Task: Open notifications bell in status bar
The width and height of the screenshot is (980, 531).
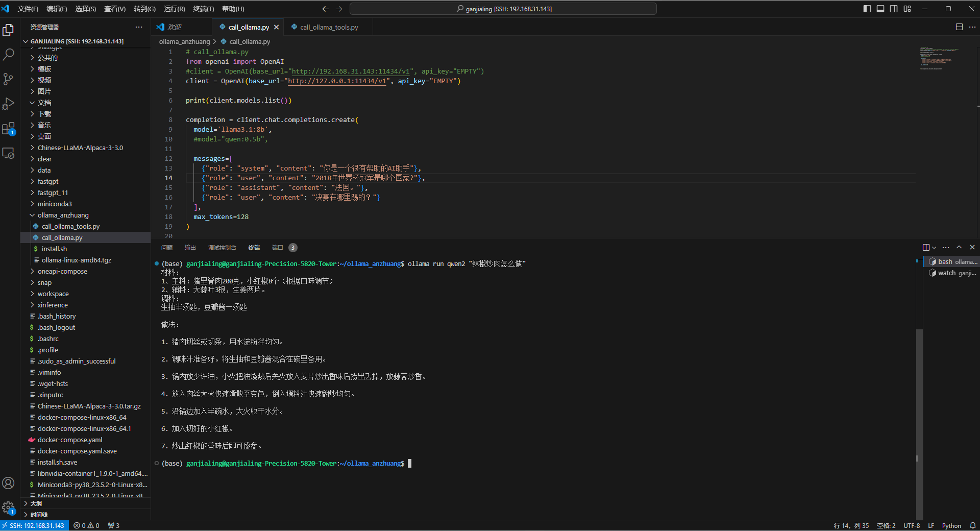Action: 973,525
